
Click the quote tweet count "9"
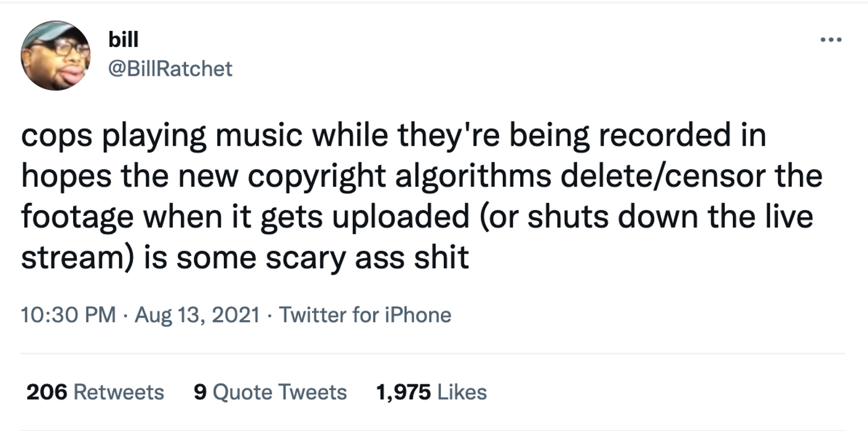(x=200, y=392)
